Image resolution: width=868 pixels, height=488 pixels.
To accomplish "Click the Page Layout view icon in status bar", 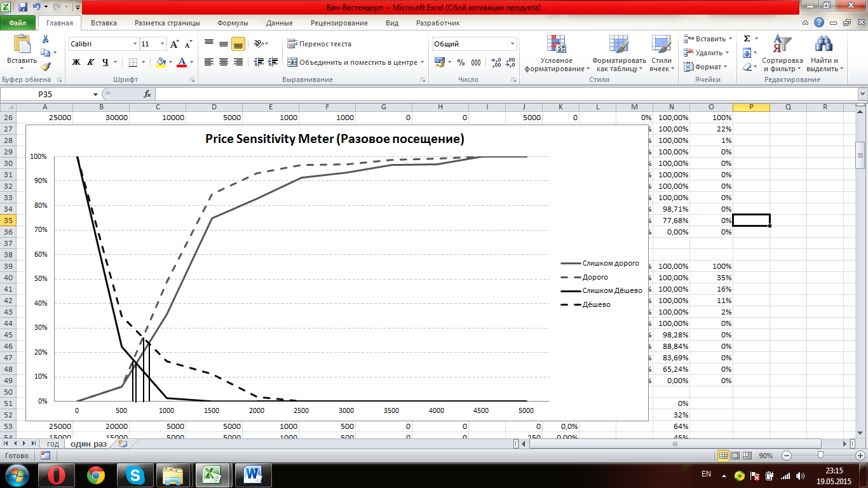I will 735,456.
